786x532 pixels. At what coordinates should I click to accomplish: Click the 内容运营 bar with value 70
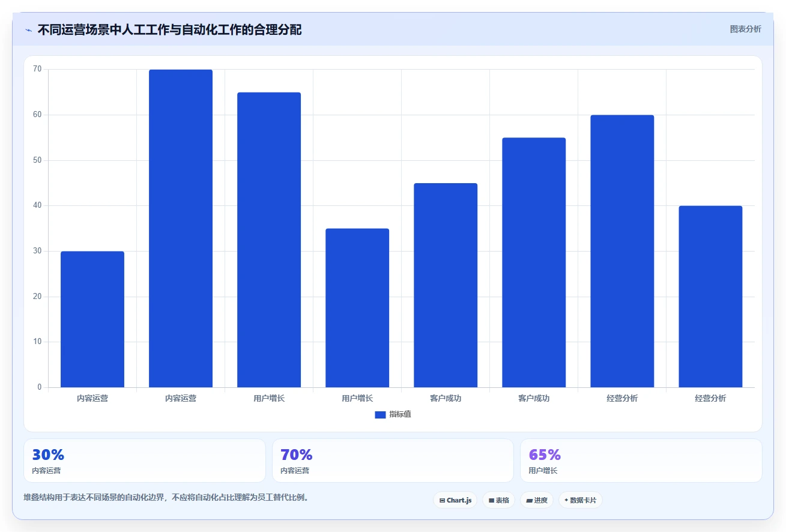pyautogui.click(x=181, y=228)
